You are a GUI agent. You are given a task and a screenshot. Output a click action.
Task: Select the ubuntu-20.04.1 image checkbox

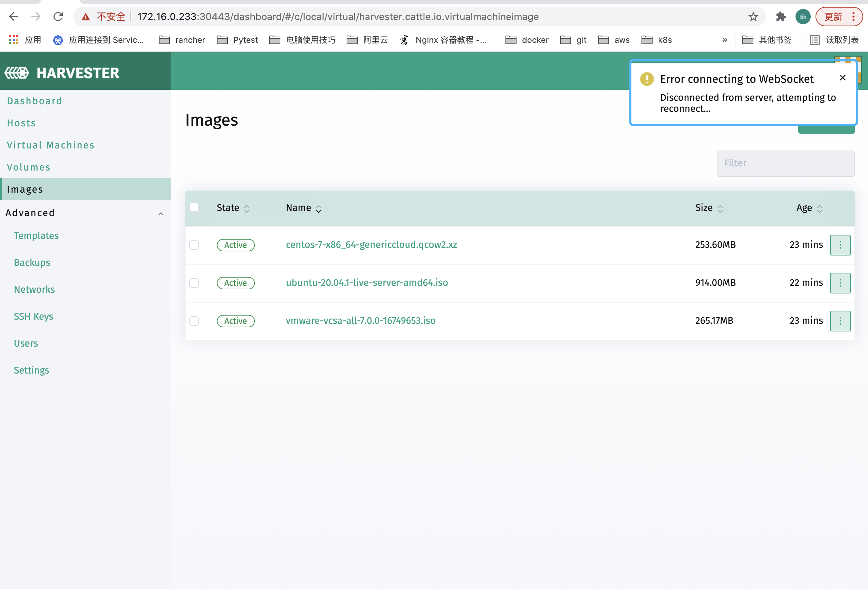click(x=194, y=283)
